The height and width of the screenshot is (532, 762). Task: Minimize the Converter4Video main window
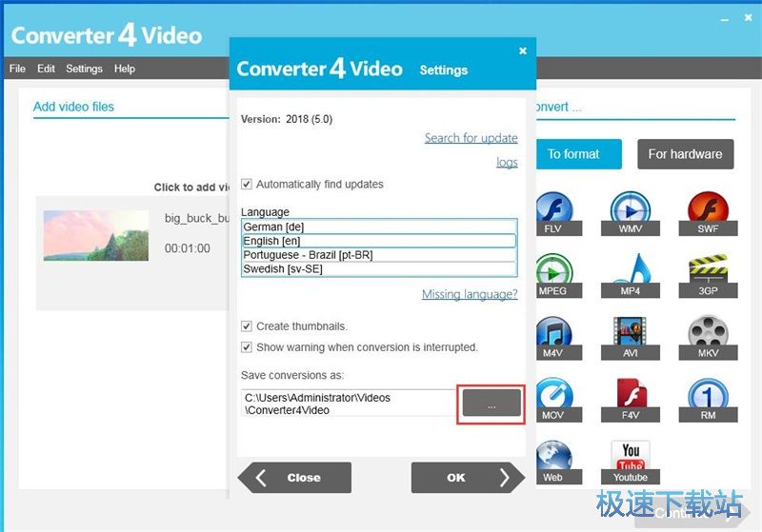click(725, 19)
